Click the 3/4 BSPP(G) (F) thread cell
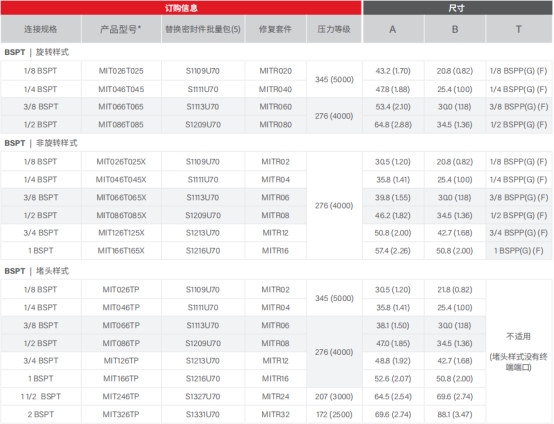 [x=519, y=233]
